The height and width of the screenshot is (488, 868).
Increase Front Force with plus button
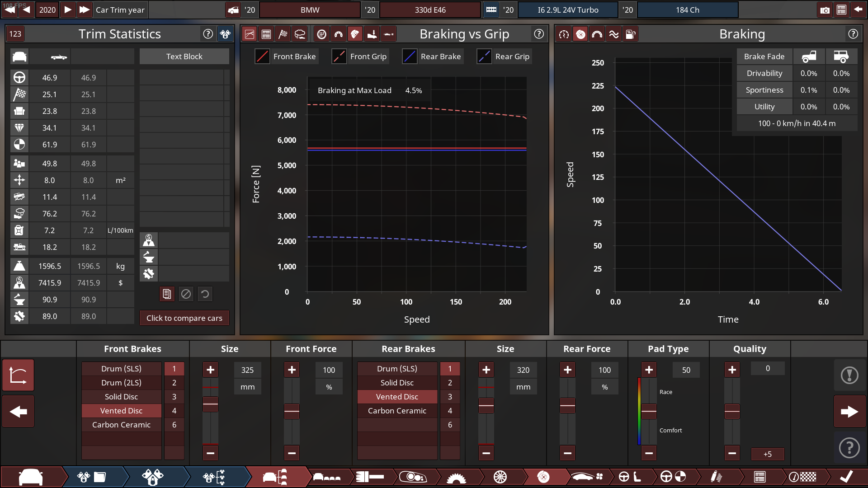[292, 370]
